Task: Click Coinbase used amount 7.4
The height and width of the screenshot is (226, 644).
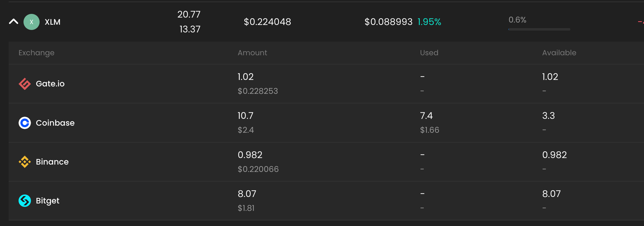Action: coord(426,116)
